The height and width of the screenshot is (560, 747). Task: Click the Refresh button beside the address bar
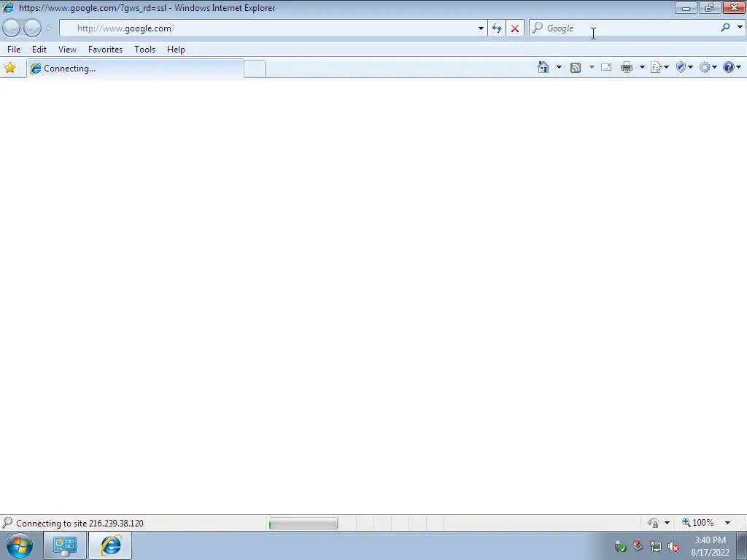[496, 28]
